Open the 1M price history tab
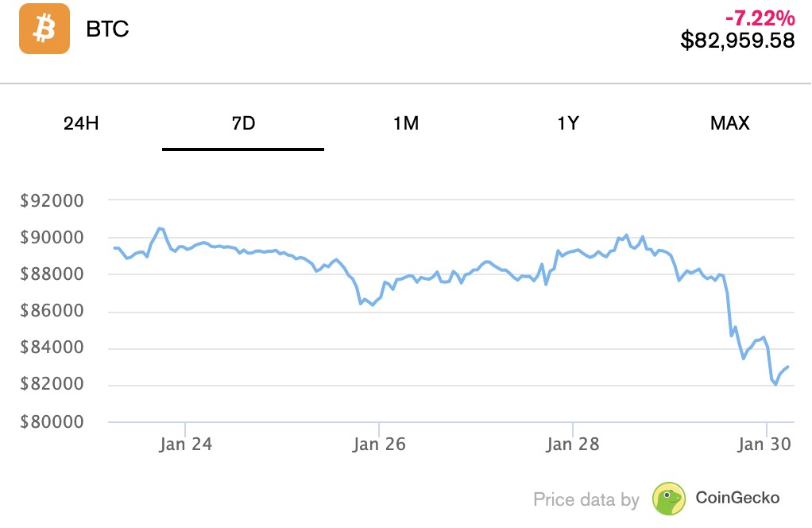Image resolution: width=812 pixels, height=528 pixels. 405,123
